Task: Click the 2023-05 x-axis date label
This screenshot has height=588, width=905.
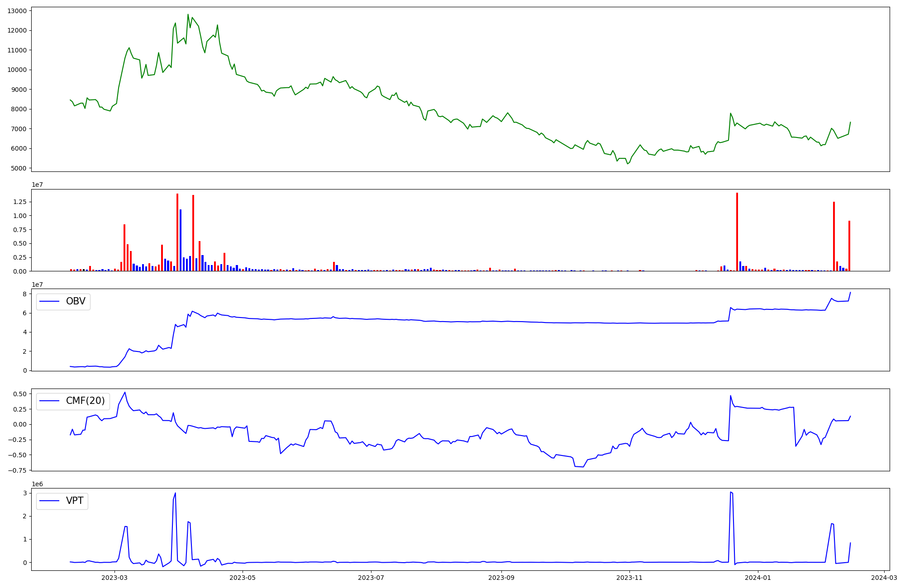Action: [x=243, y=578]
